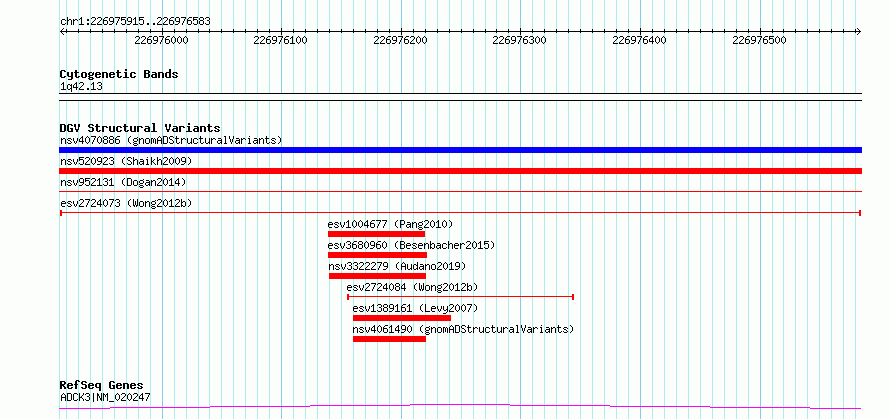Click ruler position 226976400

(640, 40)
